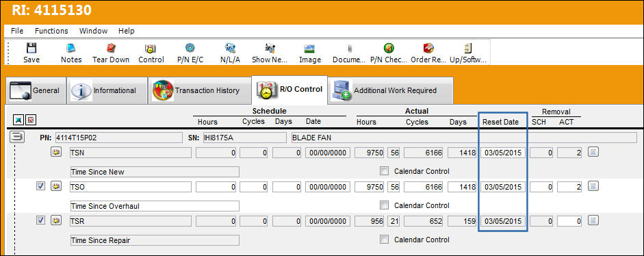Image resolution: width=644 pixels, height=256 pixels.
Task: Click TSO actual Hours 9750 field
Action: (370, 187)
